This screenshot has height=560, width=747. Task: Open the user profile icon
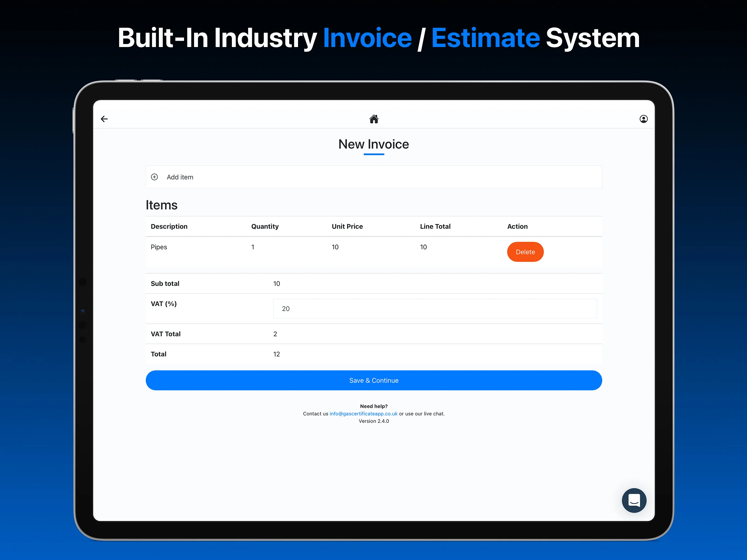tap(643, 119)
